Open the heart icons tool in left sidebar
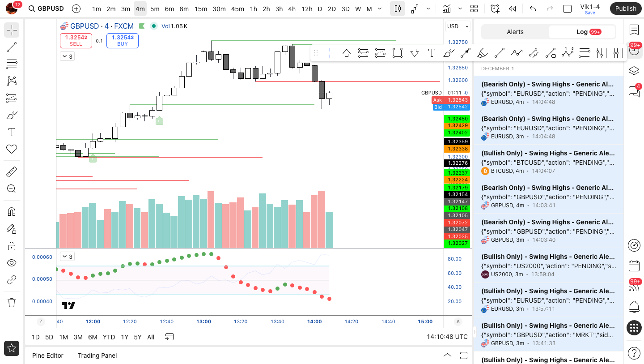The image size is (644, 364). coord(12,149)
